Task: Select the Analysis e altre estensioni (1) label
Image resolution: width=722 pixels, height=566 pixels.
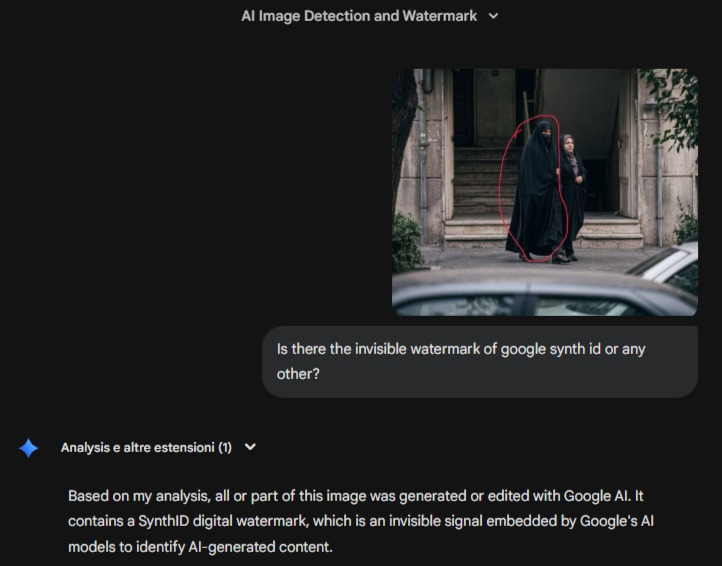Action: click(x=146, y=447)
